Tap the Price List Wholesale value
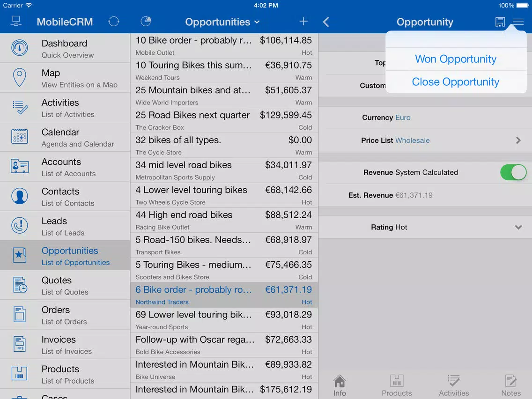532x399 pixels. pyautogui.click(x=412, y=140)
